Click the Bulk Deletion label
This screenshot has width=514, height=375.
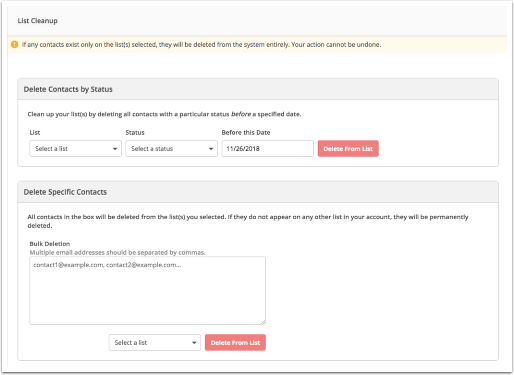(50, 244)
